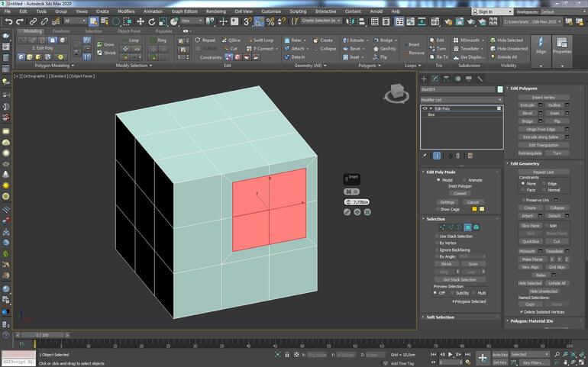The image size is (588, 367).
Task: Click the Redo arrow in the main toolbar
Action: pyautogui.click(x=20, y=21)
